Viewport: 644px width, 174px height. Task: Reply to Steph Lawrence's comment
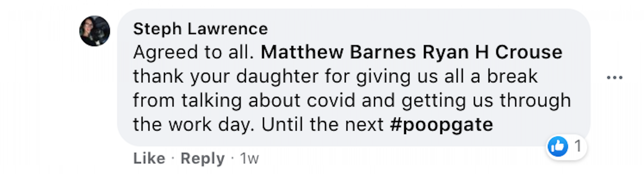tap(202, 158)
